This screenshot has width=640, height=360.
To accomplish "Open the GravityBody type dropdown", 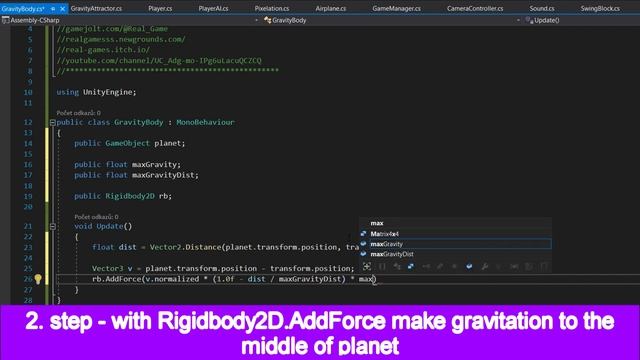I will [x=518, y=20].
